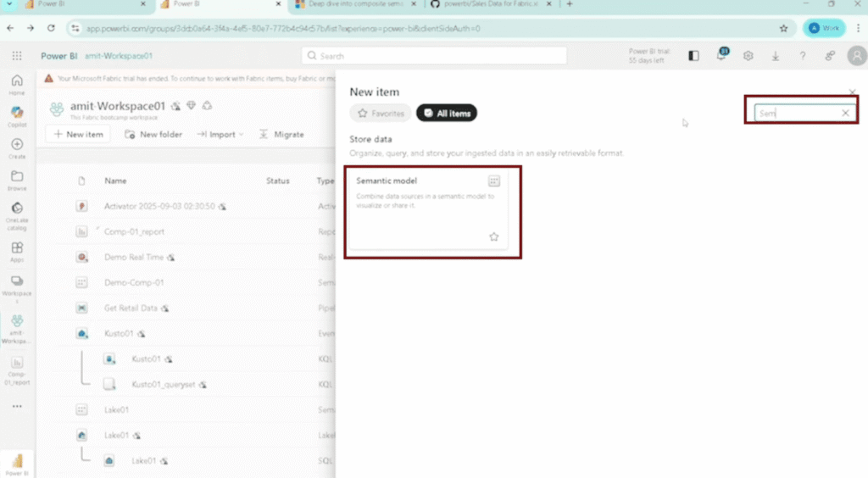Open the Demo Real Time item
The image size is (868, 478).
[x=133, y=258]
